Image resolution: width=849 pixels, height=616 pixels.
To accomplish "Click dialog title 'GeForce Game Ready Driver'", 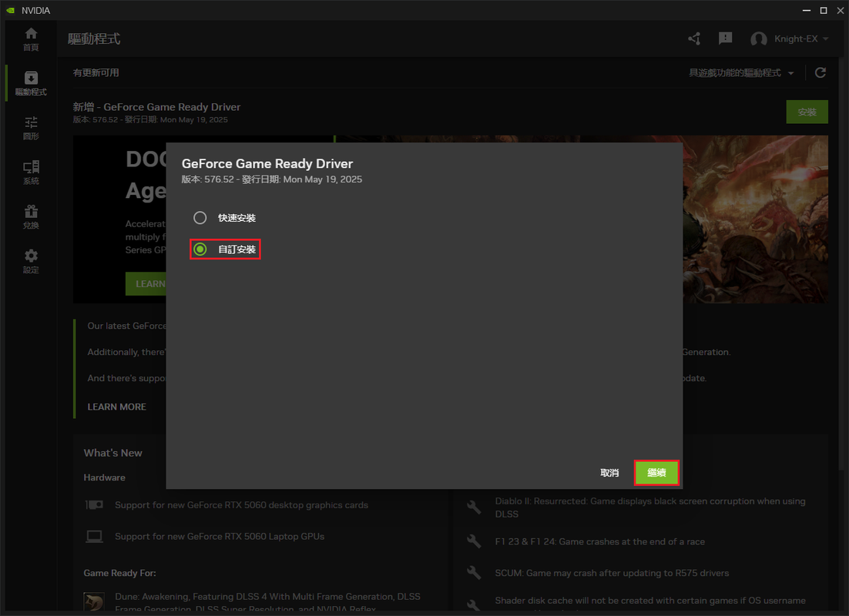I will (x=267, y=163).
